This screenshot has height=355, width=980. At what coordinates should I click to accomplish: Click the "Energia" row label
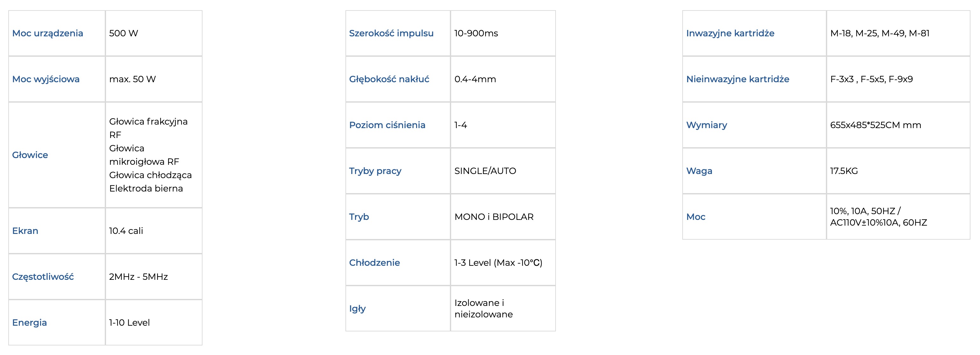click(x=29, y=322)
